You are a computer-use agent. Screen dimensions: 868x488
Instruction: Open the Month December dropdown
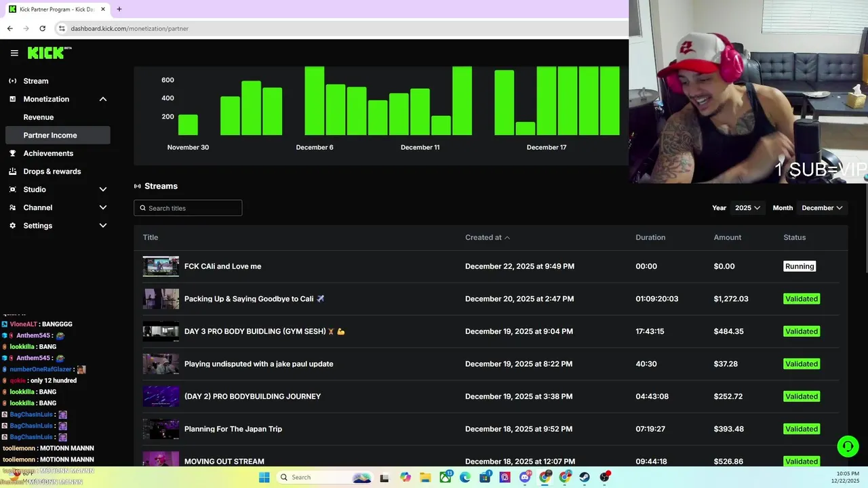(x=822, y=208)
